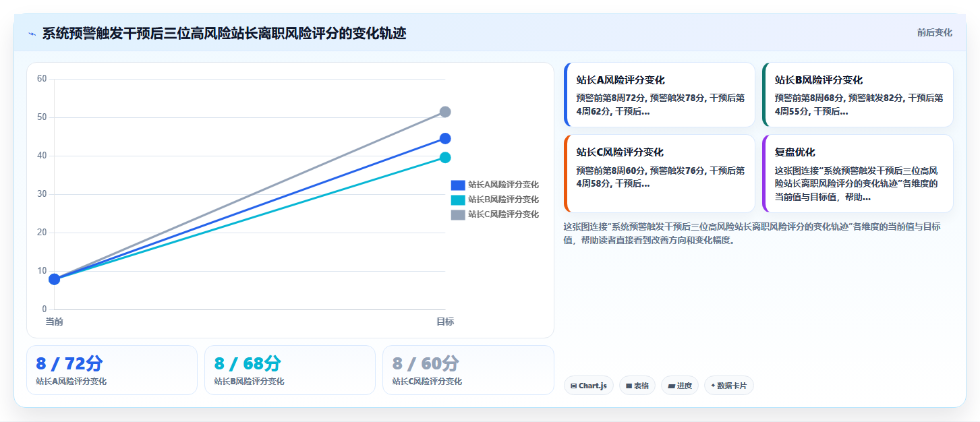
Task: Click the 表格 tag icon
Action: tap(629, 386)
